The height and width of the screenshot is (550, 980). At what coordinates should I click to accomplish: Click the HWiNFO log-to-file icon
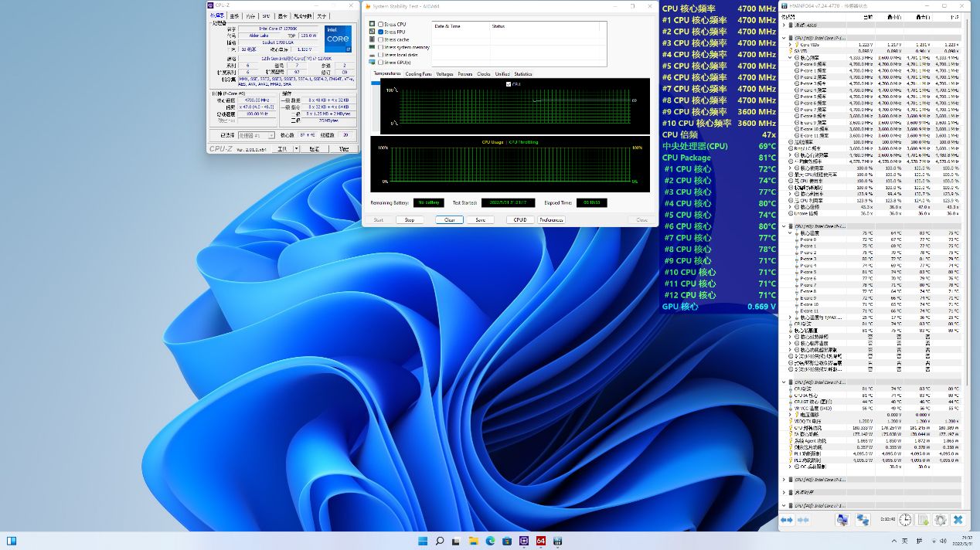tap(923, 520)
